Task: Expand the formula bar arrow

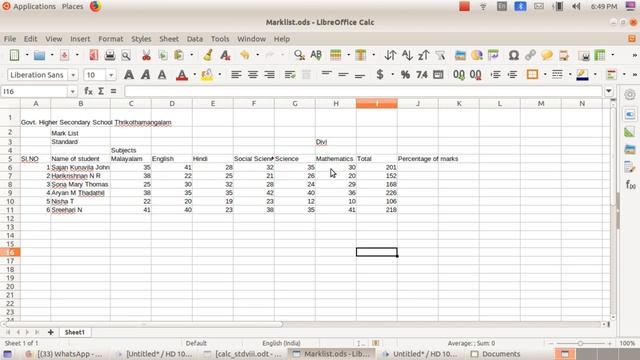Action: pyautogui.click(x=609, y=91)
